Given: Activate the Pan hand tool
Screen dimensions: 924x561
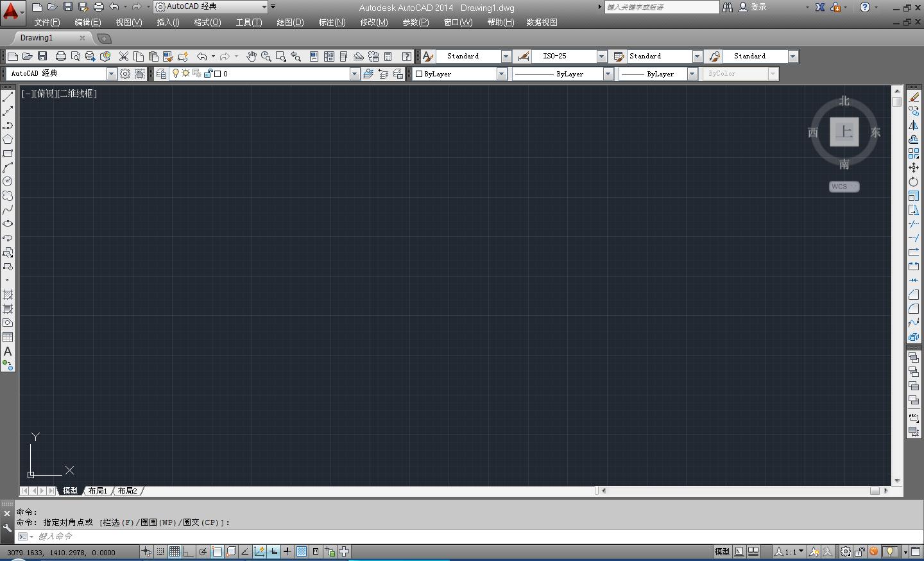Looking at the screenshot, I should click(x=251, y=56).
